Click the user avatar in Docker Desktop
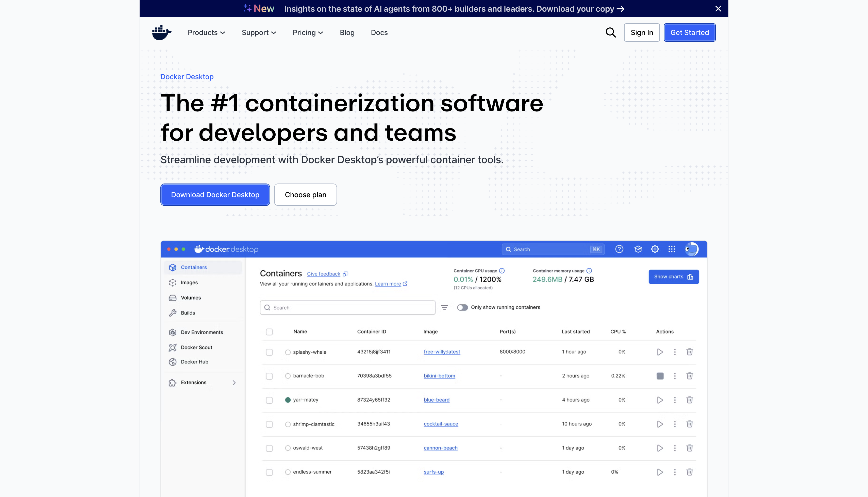 pyautogui.click(x=692, y=249)
